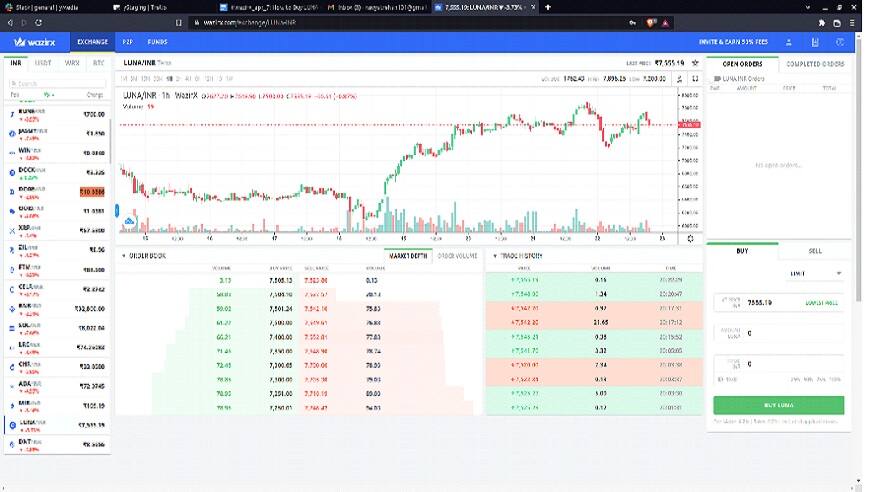
Task: Click the browser forward arrow
Action: click(24, 23)
